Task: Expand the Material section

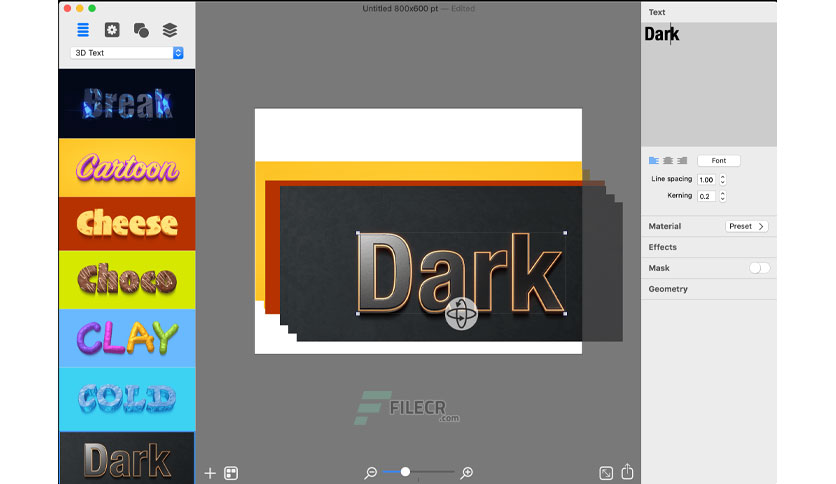Action: coord(665,226)
